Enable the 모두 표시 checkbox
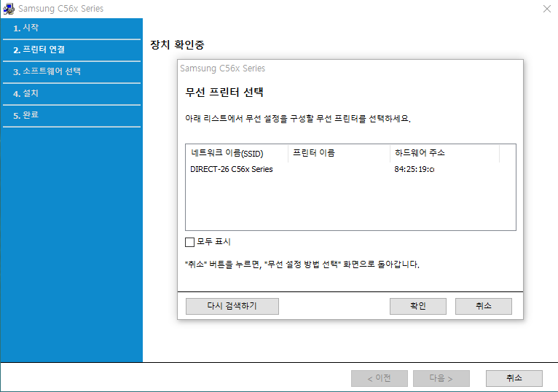The image size is (558, 392). [189, 242]
